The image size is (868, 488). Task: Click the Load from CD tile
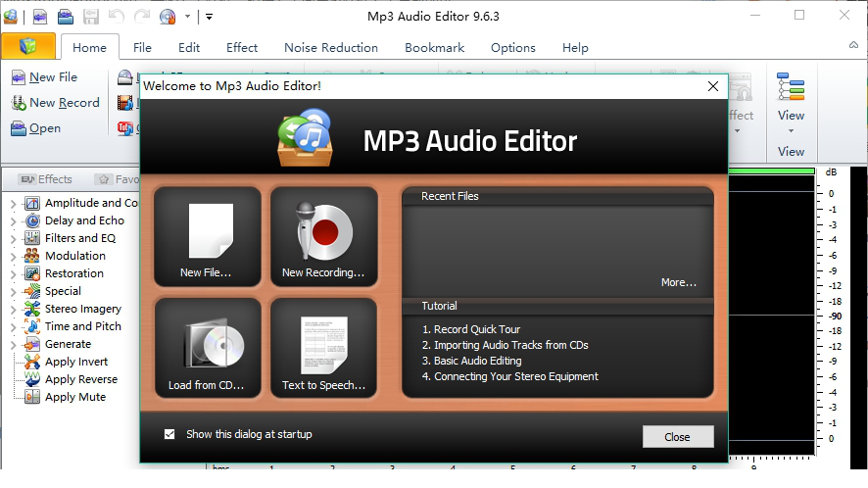pyautogui.click(x=208, y=348)
